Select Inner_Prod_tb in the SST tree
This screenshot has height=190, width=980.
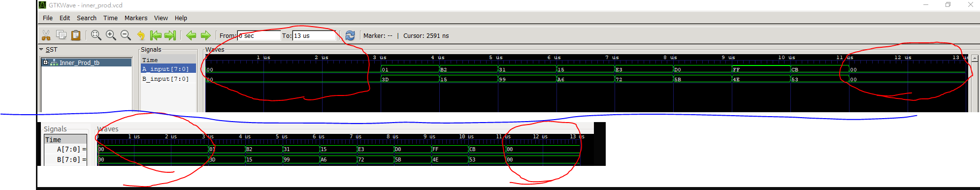coord(79,63)
